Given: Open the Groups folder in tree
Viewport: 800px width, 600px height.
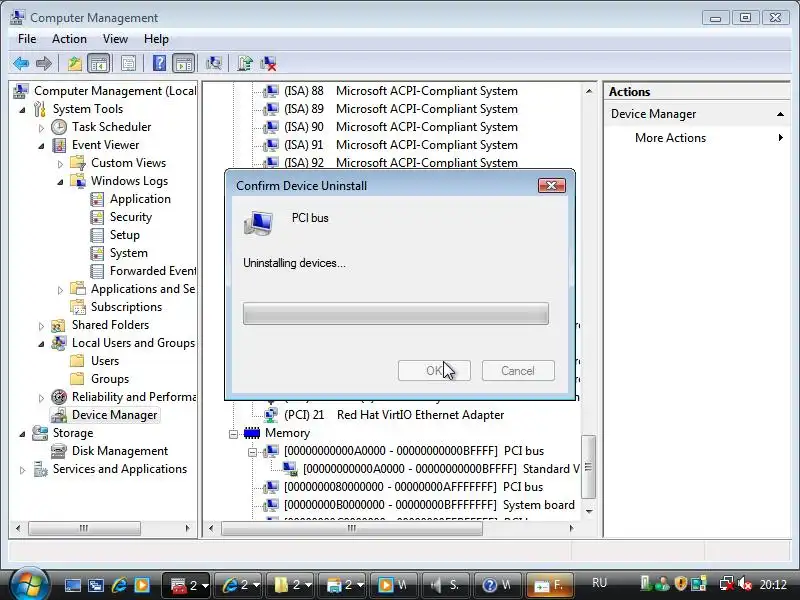Looking at the screenshot, I should click(x=110, y=379).
